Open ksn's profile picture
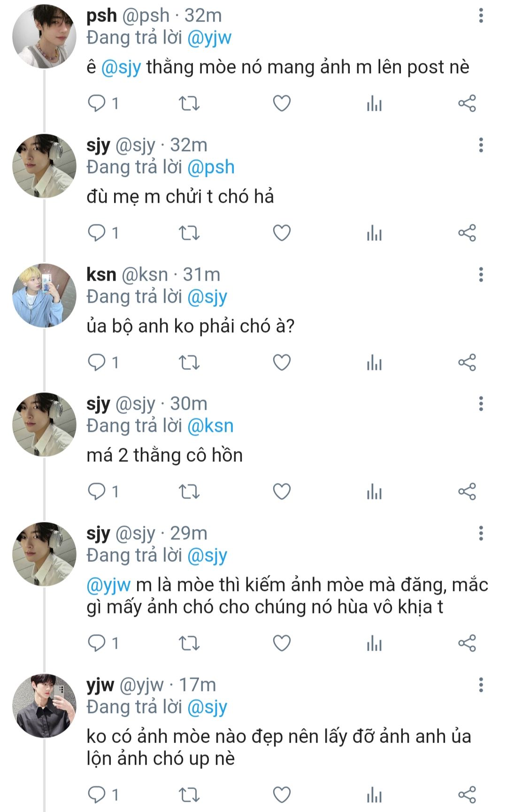 click(44, 295)
